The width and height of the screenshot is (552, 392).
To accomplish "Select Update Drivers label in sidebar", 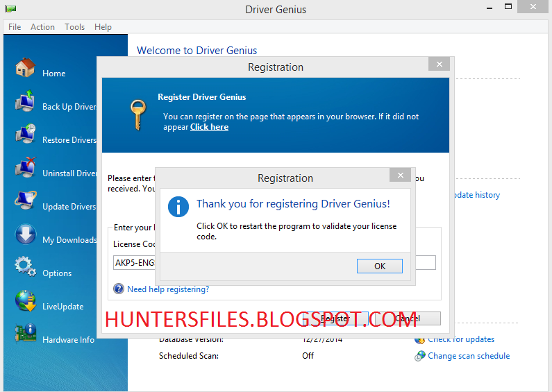I will [x=69, y=207].
